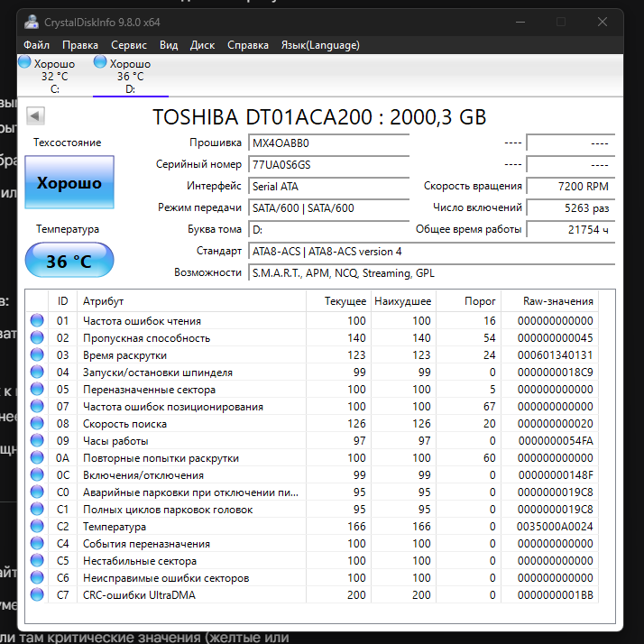644x644 pixels.
Task: Click the Прошивка field MX4OABB0
Action: [328, 143]
